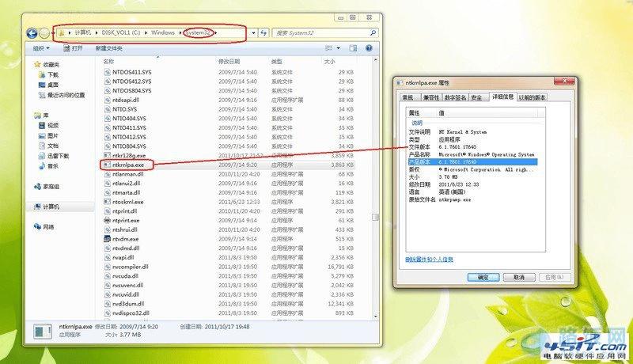Open the 视频 library
Image resolution: width=633 pixels, height=364 pixels.
point(48,126)
